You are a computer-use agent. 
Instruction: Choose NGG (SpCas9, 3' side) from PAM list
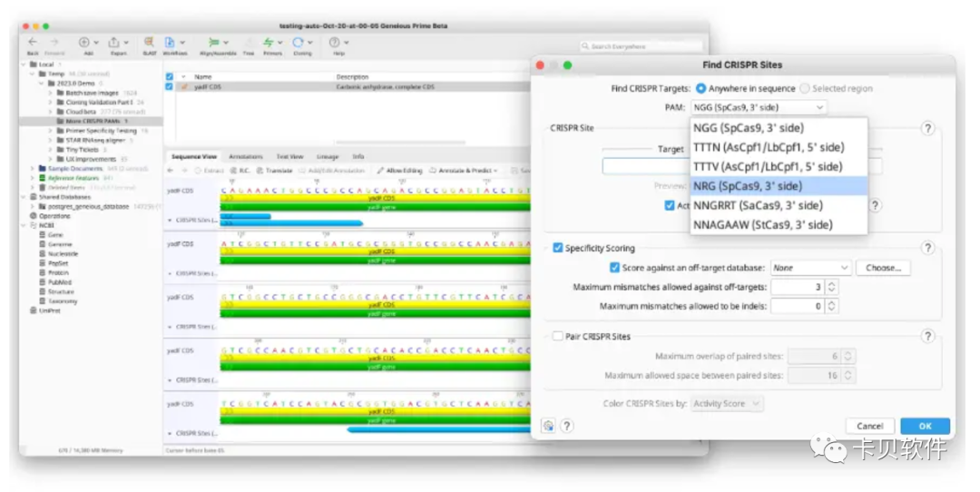(779, 127)
